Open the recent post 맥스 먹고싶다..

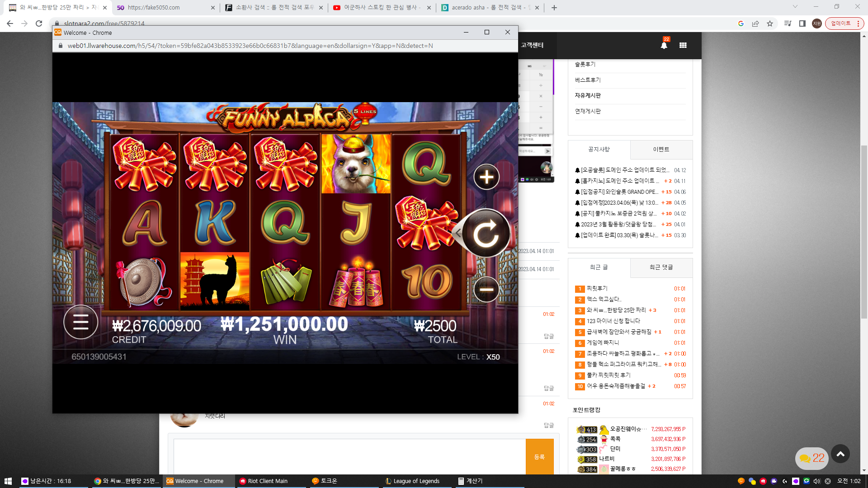point(604,300)
